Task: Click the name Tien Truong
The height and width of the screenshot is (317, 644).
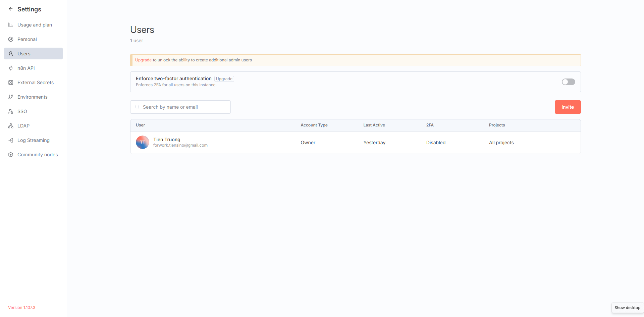Action: 167,140
